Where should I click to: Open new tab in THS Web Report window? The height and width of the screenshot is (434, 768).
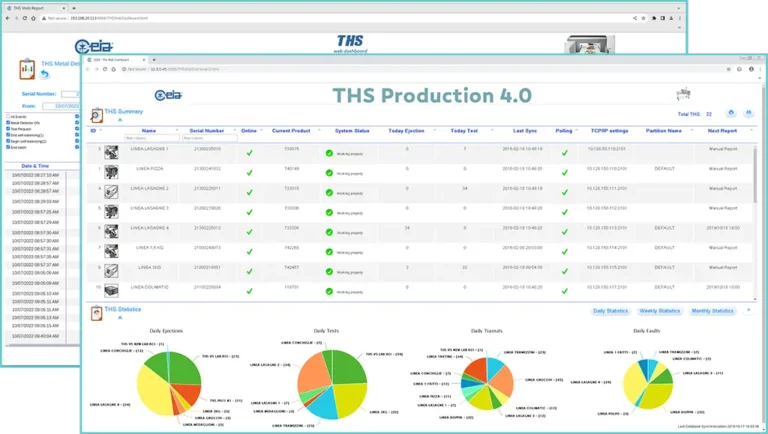[74, 8]
